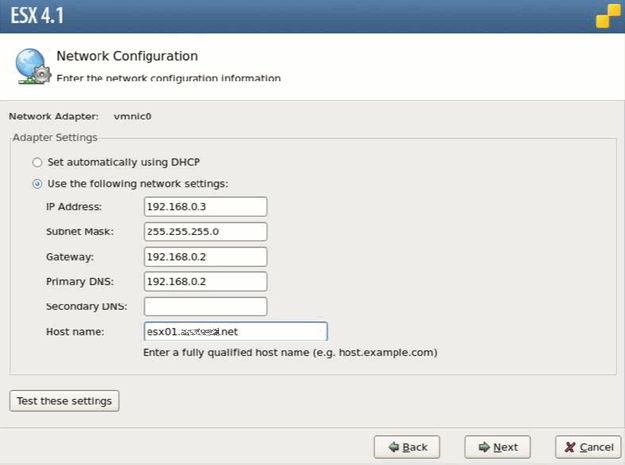625x465 pixels.
Task: Click the vmnic0 adapter name
Action: pyautogui.click(x=132, y=116)
